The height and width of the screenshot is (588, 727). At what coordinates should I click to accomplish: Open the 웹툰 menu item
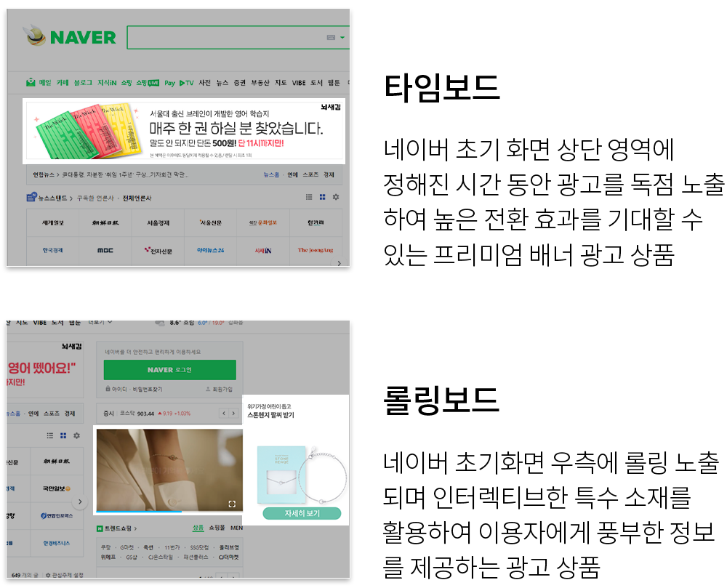click(x=334, y=82)
